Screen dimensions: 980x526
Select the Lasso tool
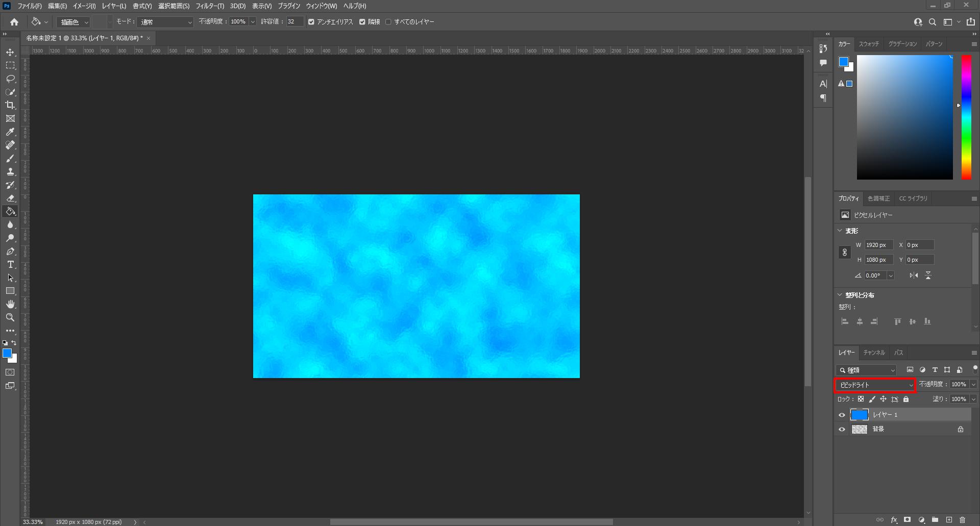click(10, 79)
